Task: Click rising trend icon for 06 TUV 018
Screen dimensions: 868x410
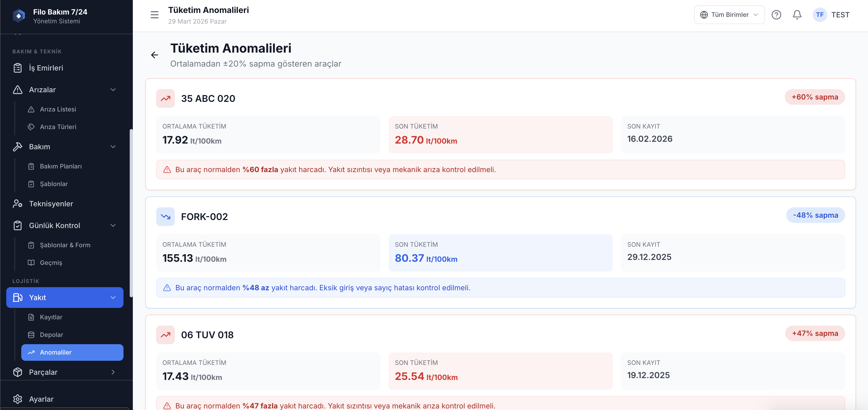Action: [x=166, y=335]
